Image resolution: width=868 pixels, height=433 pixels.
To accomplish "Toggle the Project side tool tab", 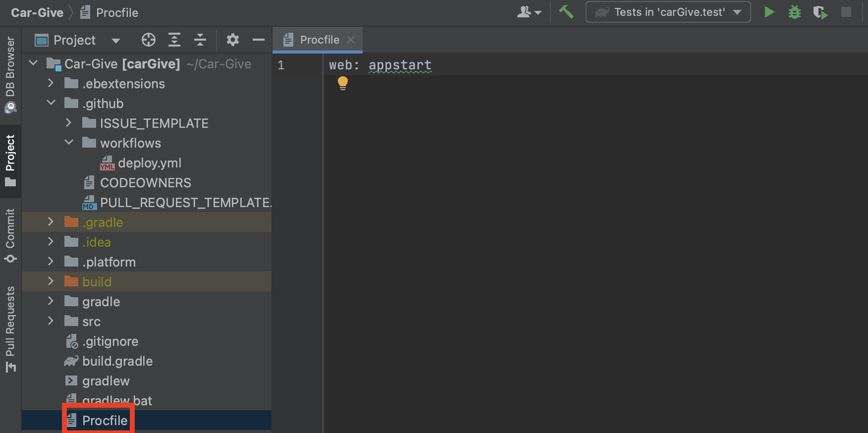I will point(10,161).
